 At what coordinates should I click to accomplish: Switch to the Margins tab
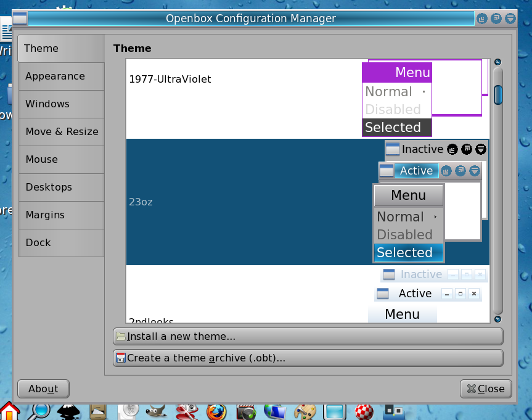pyautogui.click(x=62, y=215)
